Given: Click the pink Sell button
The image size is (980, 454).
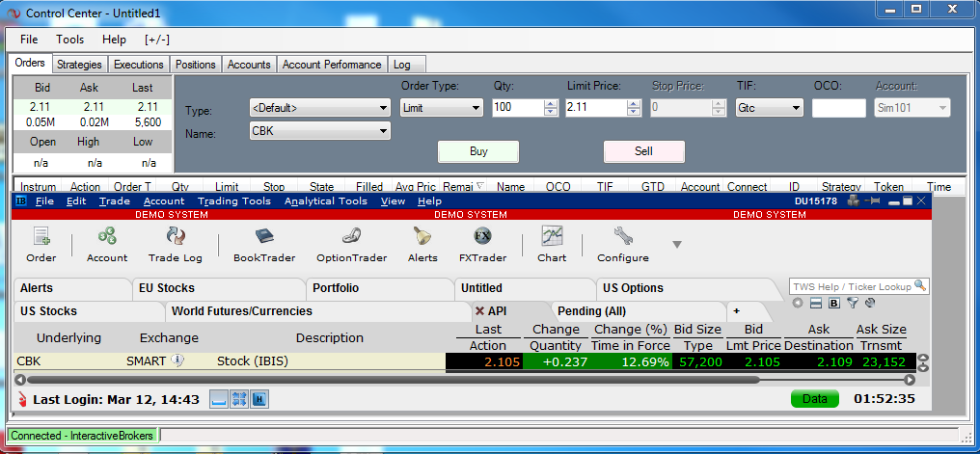Looking at the screenshot, I should pos(643,151).
